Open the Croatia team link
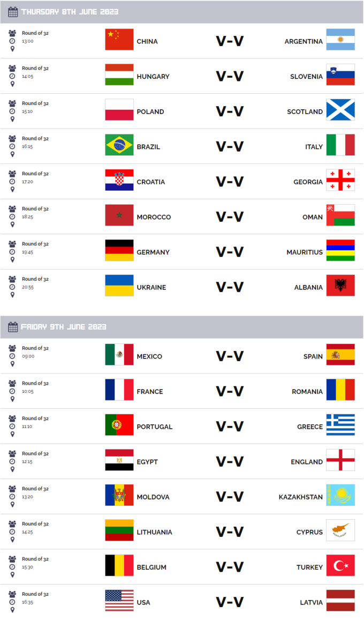This screenshot has height=620, width=364. tap(150, 182)
